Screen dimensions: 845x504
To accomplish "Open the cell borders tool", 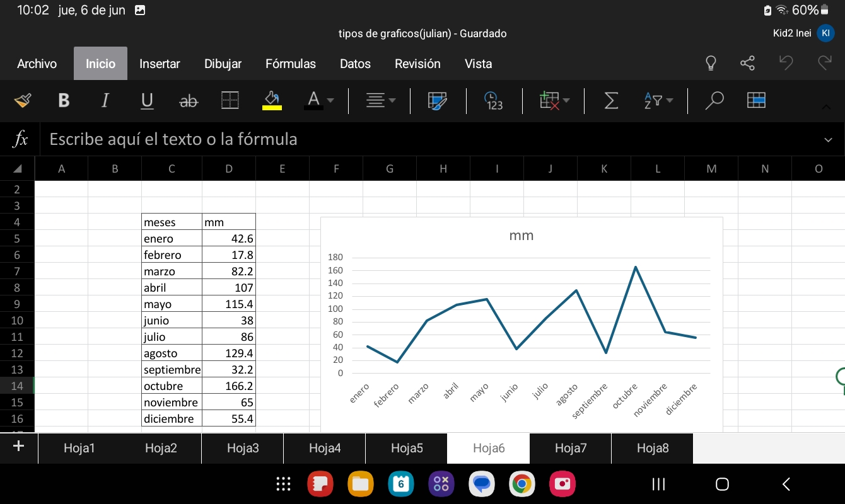I will [x=230, y=101].
